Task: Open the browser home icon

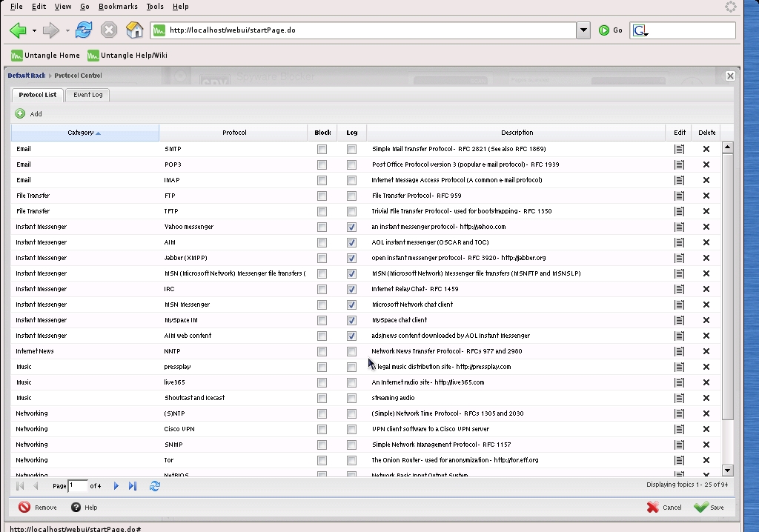Action: [135, 30]
